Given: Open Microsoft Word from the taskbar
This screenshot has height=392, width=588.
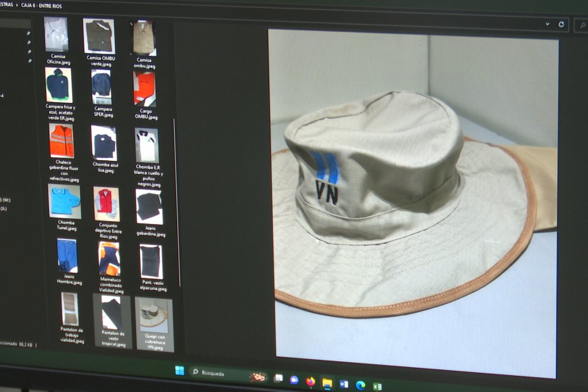Looking at the screenshot, I should click(x=344, y=384).
